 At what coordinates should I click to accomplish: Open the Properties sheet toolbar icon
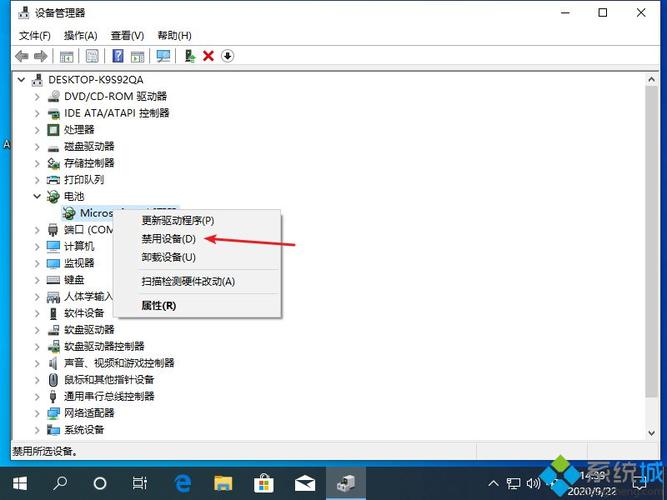92,56
